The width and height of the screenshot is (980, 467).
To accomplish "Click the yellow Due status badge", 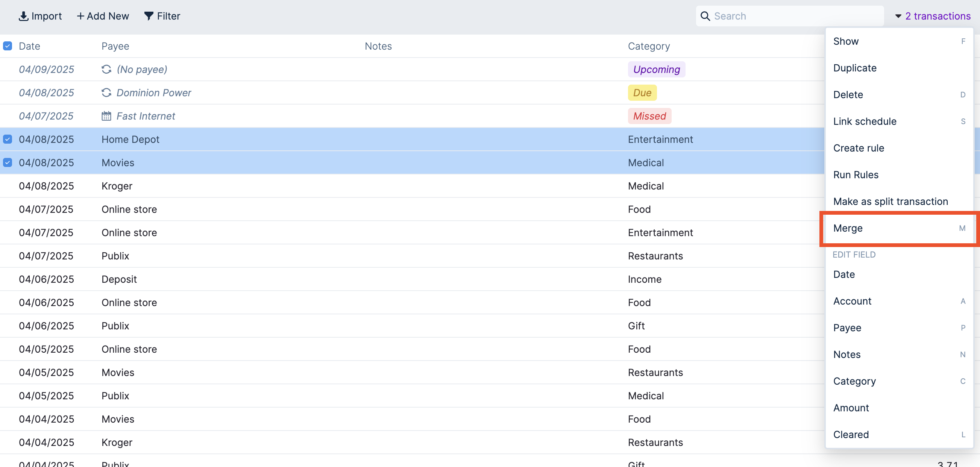I will [x=642, y=93].
